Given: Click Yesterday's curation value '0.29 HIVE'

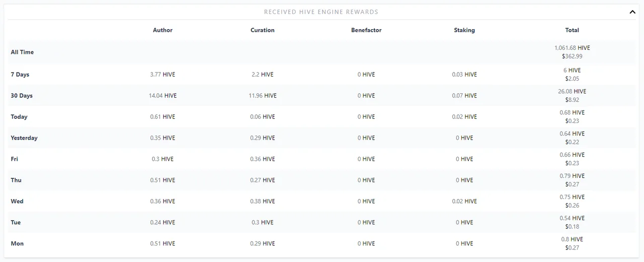Looking at the screenshot, I should [263, 138].
